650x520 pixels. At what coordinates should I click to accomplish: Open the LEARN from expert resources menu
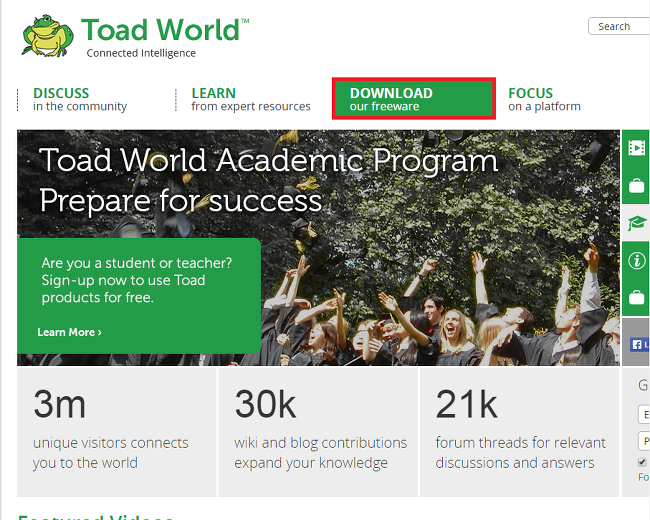click(251, 100)
